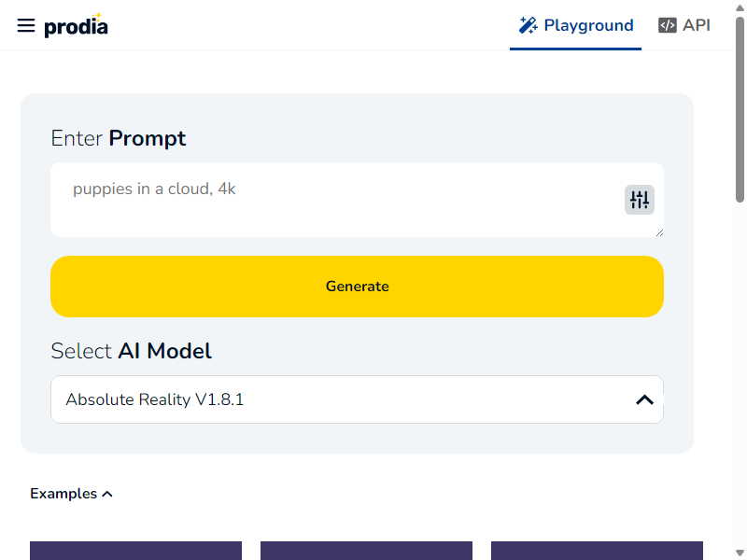Click the vertical scrollbar thumb

pos(740,109)
